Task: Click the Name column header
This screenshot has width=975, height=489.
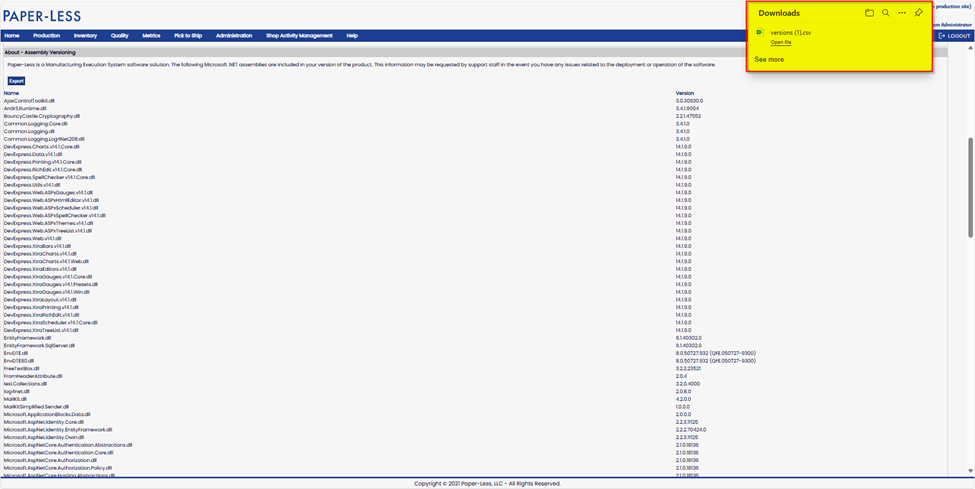Action: [x=11, y=93]
